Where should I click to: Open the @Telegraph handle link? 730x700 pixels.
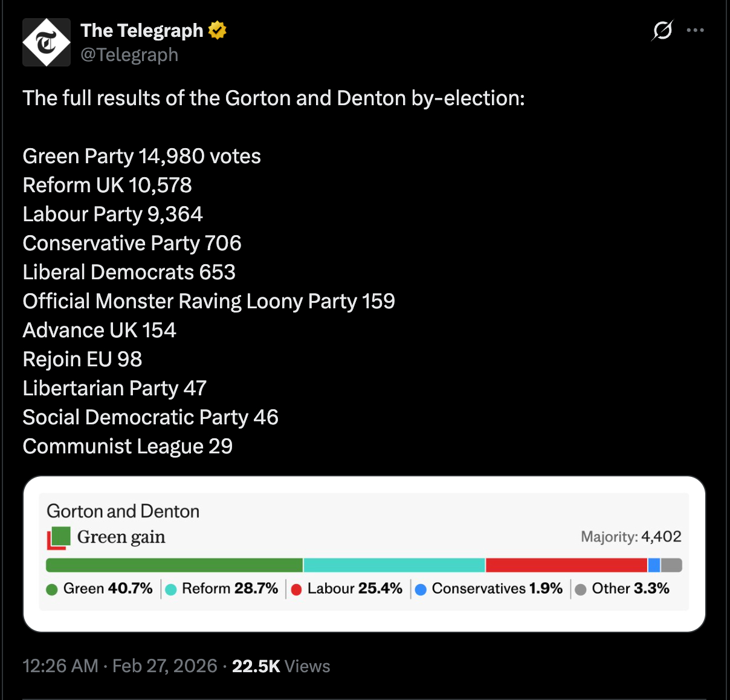click(x=129, y=55)
